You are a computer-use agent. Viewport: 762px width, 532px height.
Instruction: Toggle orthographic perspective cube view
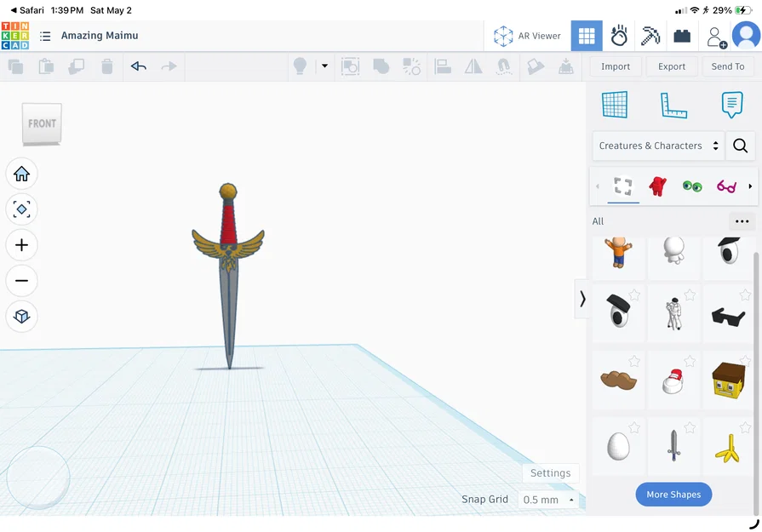[21, 317]
